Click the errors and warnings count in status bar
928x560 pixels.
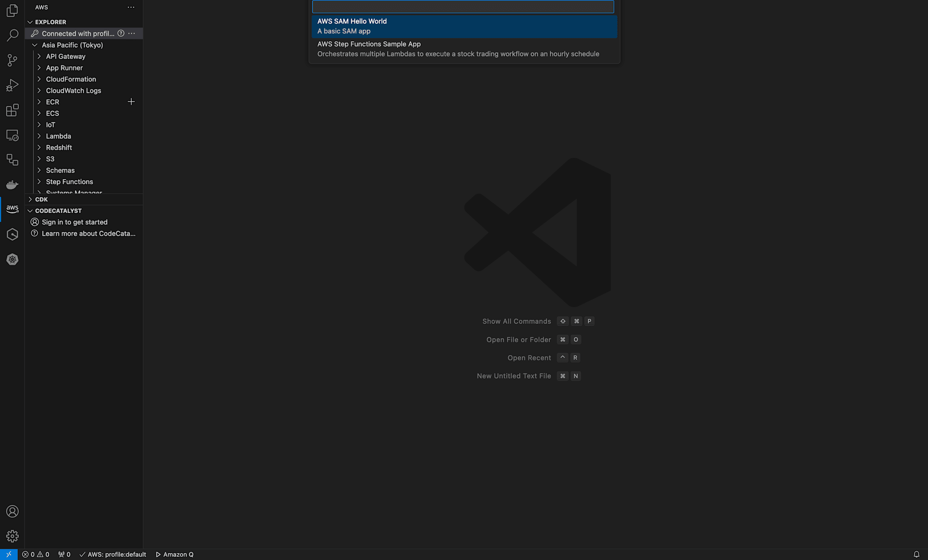point(36,554)
